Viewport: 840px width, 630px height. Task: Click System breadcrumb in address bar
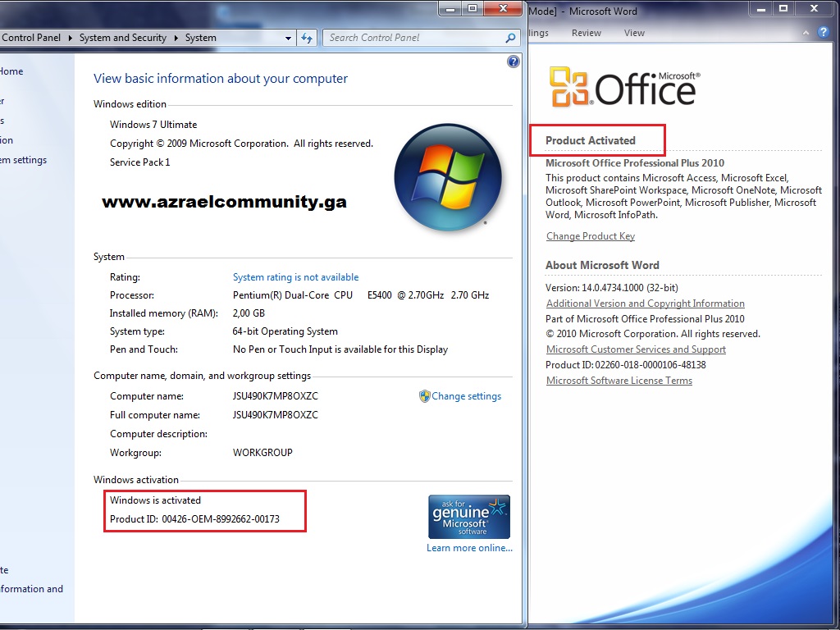201,38
